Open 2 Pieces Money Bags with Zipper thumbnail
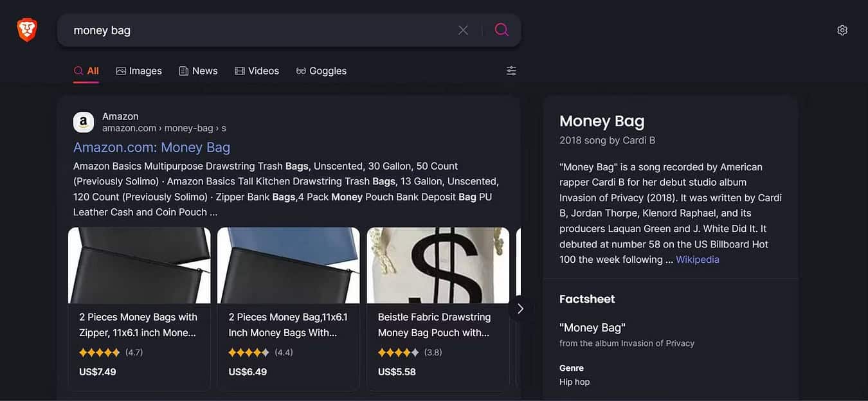This screenshot has width=868, height=401. coord(140,265)
